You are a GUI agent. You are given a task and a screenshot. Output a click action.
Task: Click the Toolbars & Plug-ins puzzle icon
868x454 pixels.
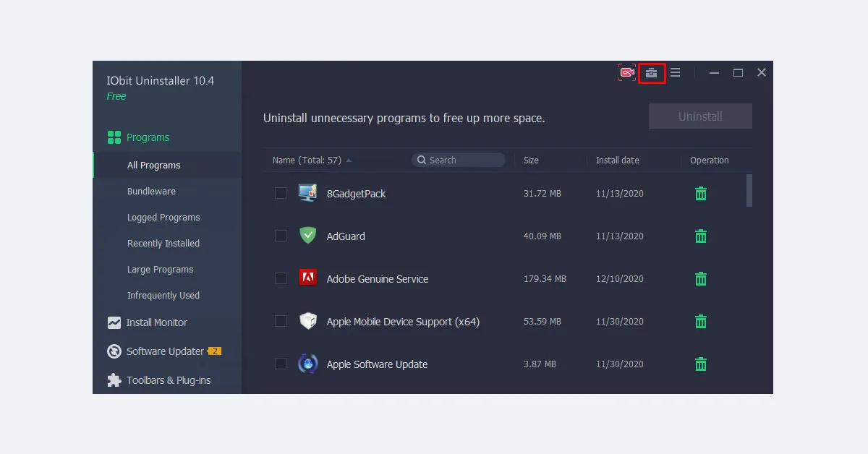pyautogui.click(x=114, y=380)
